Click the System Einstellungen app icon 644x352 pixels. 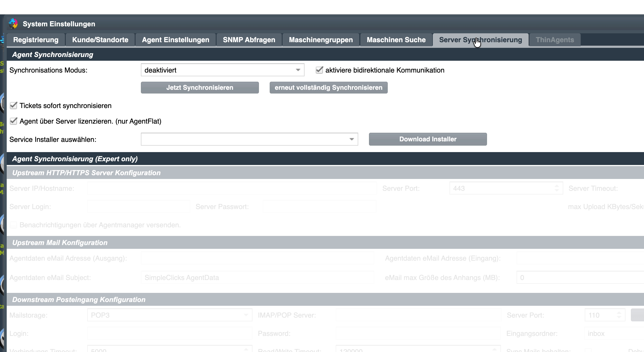pos(13,24)
